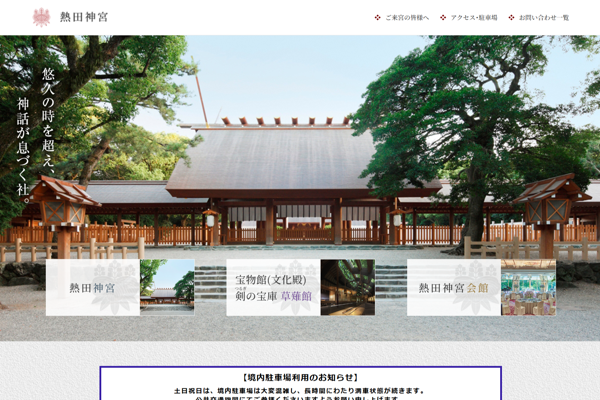This screenshot has width=600, height=400.
Task: Click the 悠久の時を超え、 vertical tagline
Action: (x=48, y=121)
